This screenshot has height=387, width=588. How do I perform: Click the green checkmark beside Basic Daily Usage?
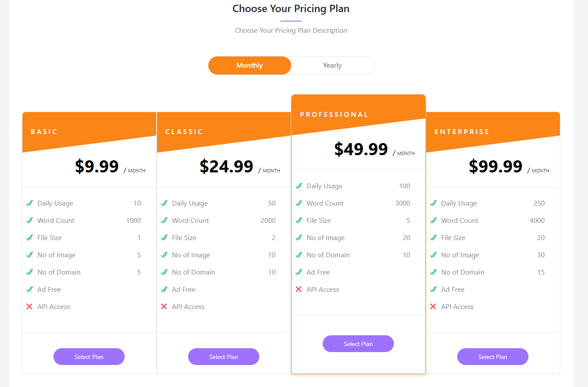(30, 203)
